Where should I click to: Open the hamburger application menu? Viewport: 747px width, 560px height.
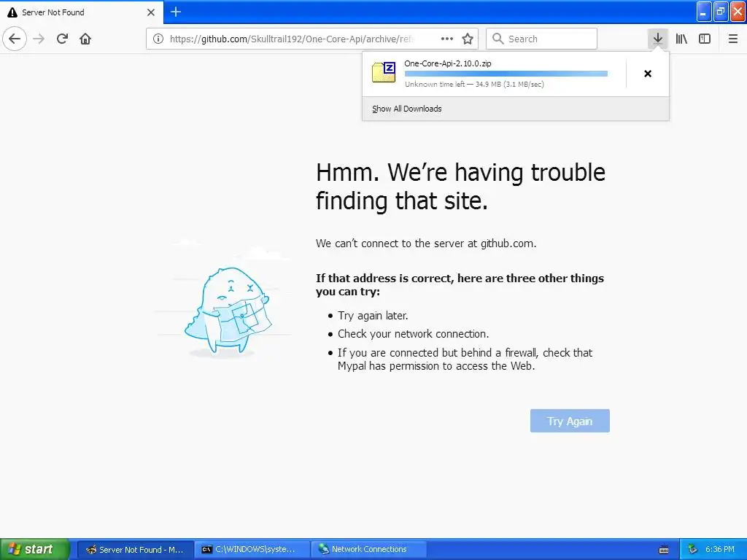(x=733, y=39)
